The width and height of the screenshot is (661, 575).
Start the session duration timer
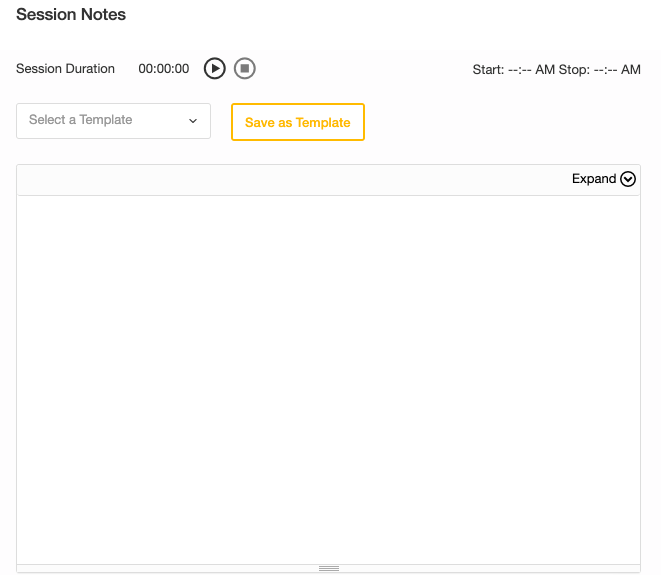pyautogui.click(x=215, y=68)
